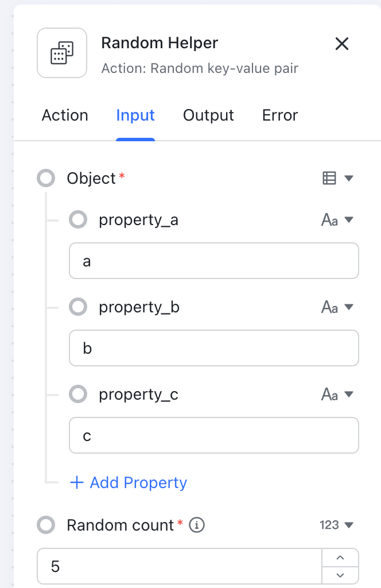Click the Add Property link
This screenshot has height=588, width=381.
pos(129,482)
